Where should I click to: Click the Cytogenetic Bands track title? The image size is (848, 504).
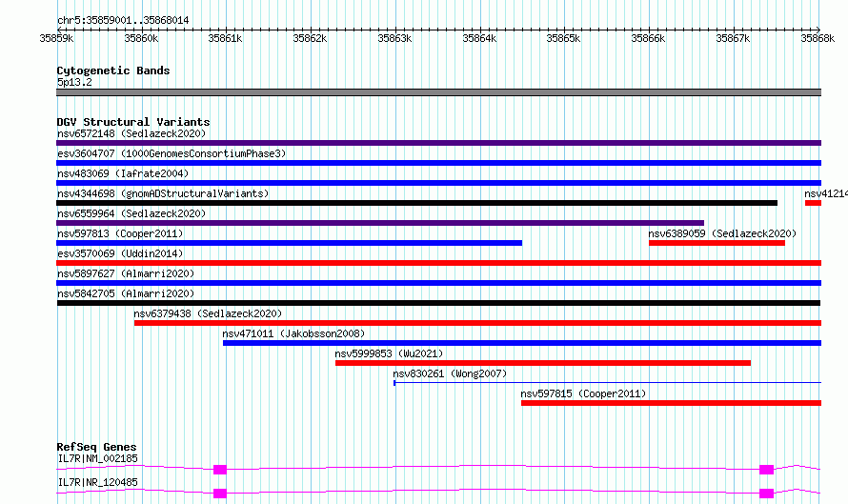tap(113, 71)
